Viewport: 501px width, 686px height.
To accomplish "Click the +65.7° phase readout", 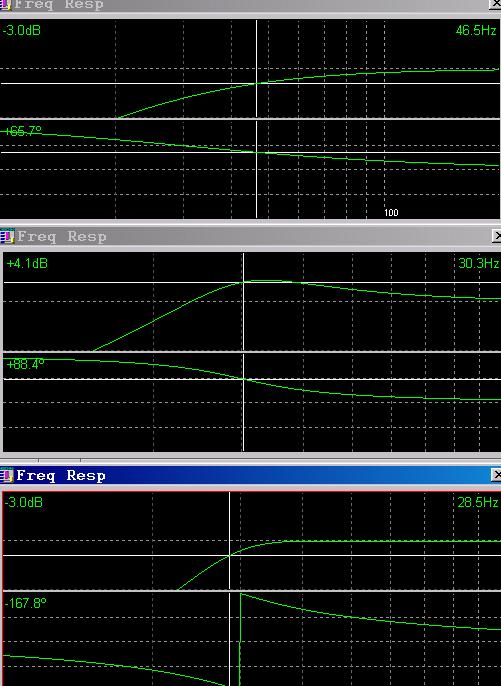I will (x=23, y=131).
